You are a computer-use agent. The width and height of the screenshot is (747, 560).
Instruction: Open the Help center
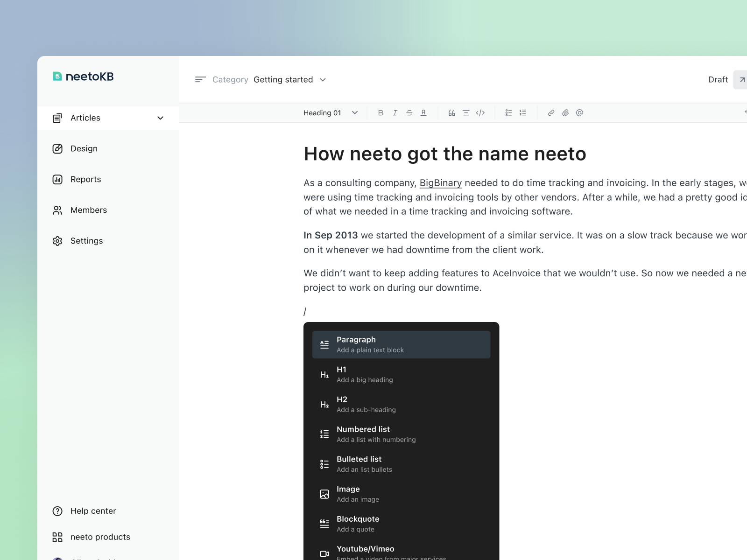pyautogui.click(x=93, y=511)
